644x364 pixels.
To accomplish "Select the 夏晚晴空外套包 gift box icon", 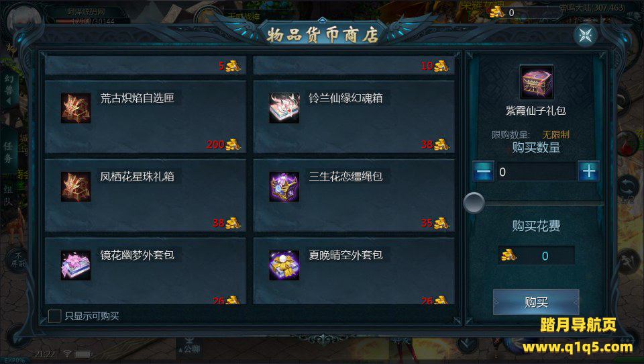I will 284,265.
